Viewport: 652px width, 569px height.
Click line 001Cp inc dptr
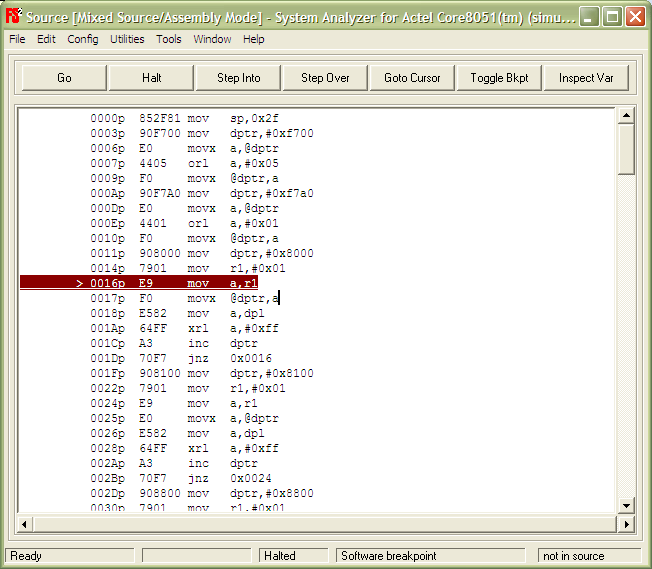(174, 343)
